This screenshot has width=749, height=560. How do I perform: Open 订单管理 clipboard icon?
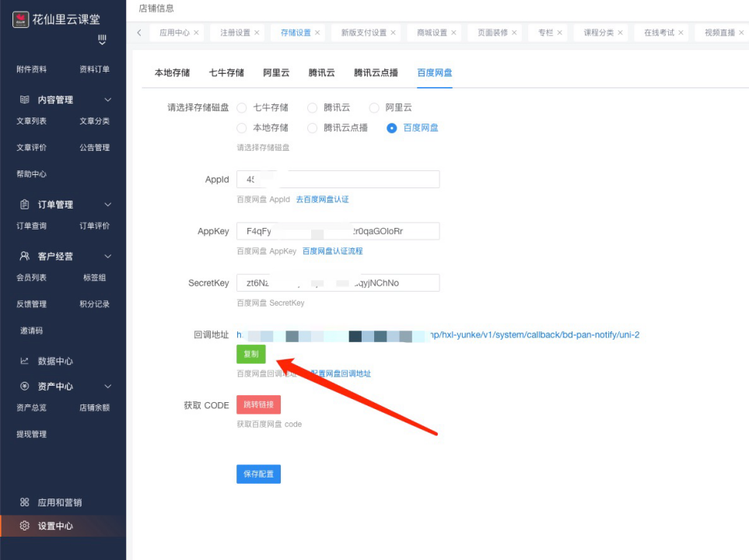tap(24, 205)
